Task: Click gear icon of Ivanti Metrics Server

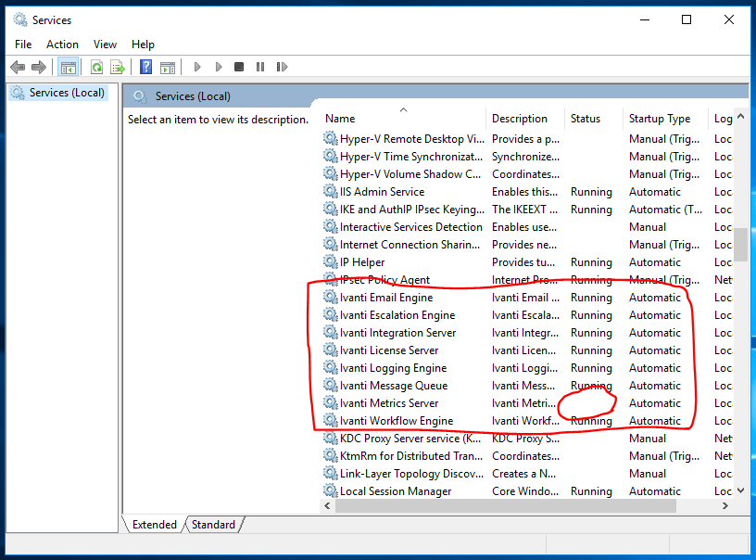Action: click(x=330, y=402)
